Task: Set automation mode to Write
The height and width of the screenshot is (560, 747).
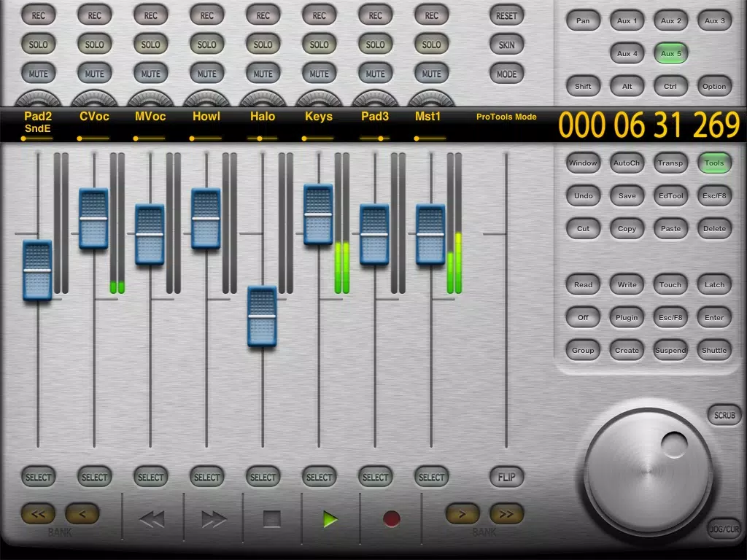Action: pos(627,285)
